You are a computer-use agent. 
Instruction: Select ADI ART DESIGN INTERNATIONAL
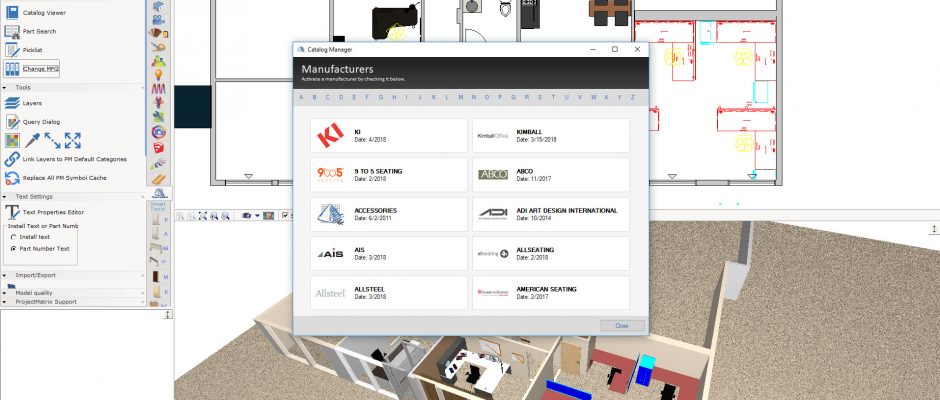point(551,214)
